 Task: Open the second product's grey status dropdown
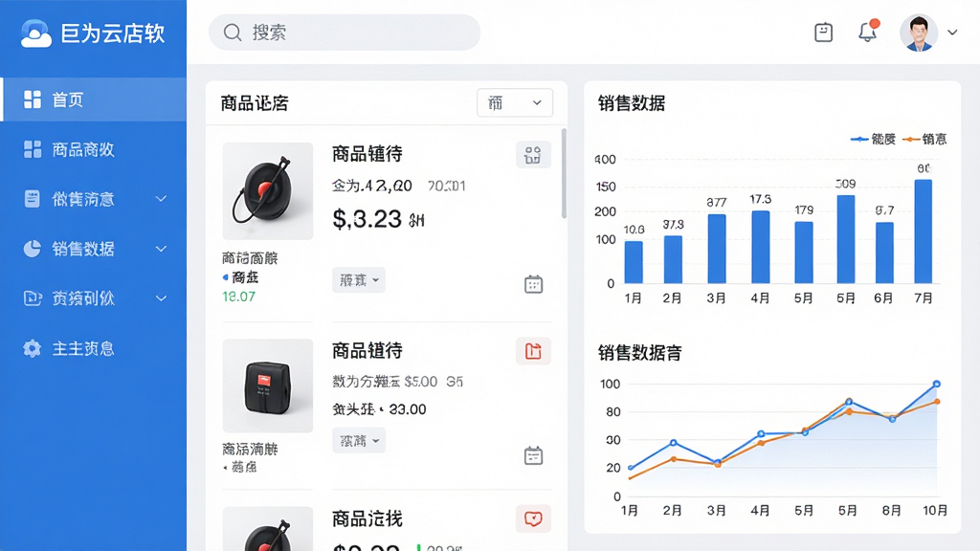[x=359, y=440]
